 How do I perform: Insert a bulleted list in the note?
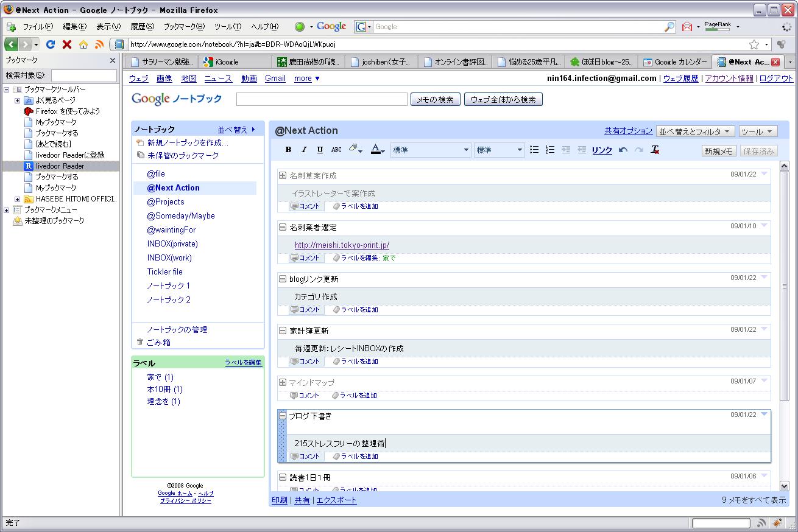pos(534,150)
